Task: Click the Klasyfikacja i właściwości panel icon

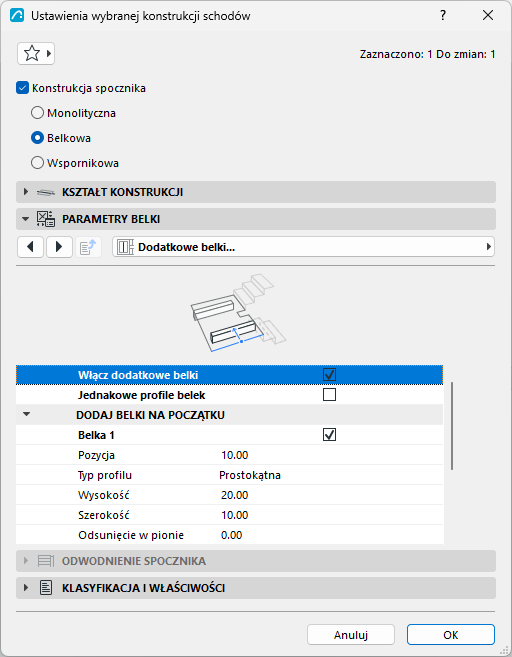Action: pyautogui.click(x=46, y=588)
